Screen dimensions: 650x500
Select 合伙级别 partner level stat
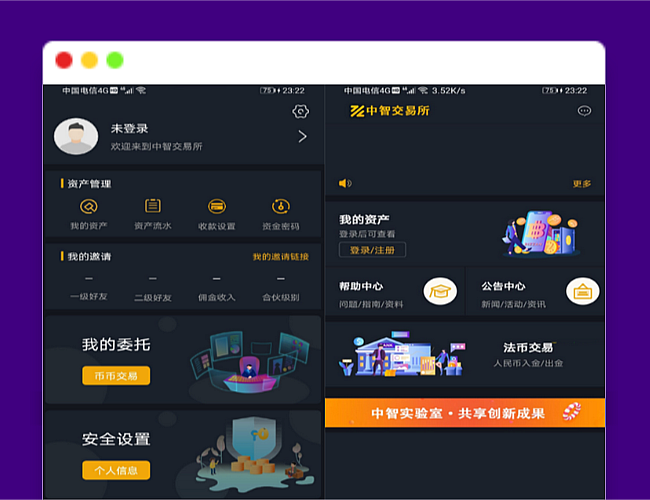coord(281,289)
